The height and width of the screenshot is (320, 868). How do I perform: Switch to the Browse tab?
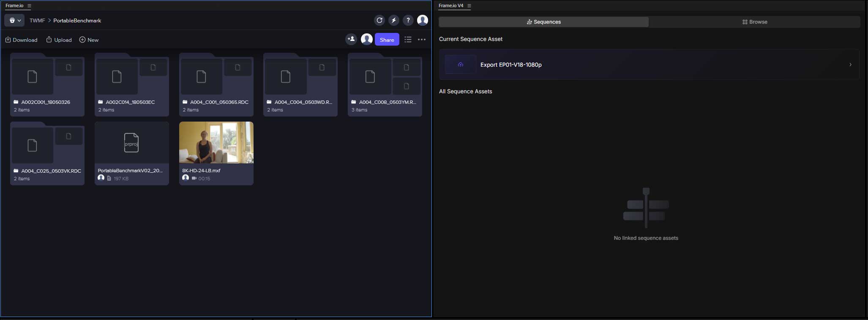[x=755, y=22]
